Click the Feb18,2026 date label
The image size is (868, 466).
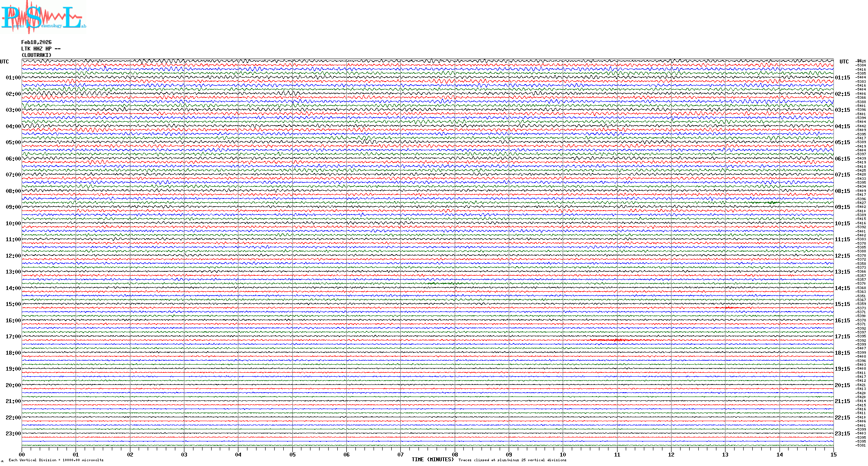[36, 42]
